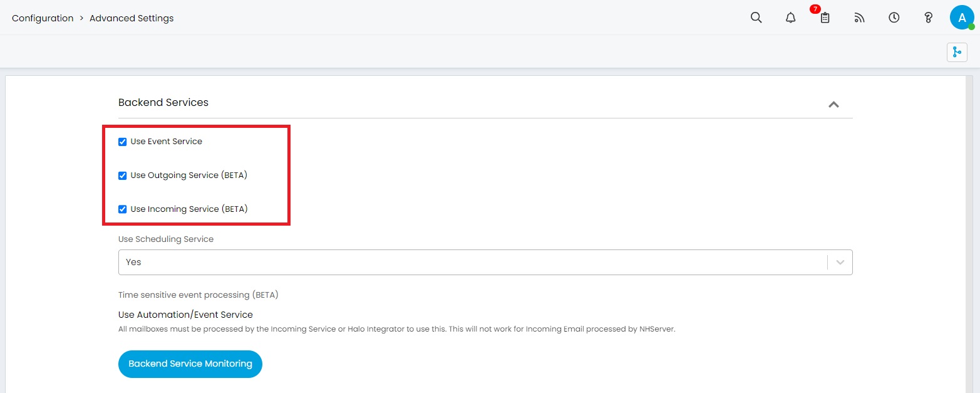Click the branch diagram icon button
980x393 pixels.
[x=957, y=52]
